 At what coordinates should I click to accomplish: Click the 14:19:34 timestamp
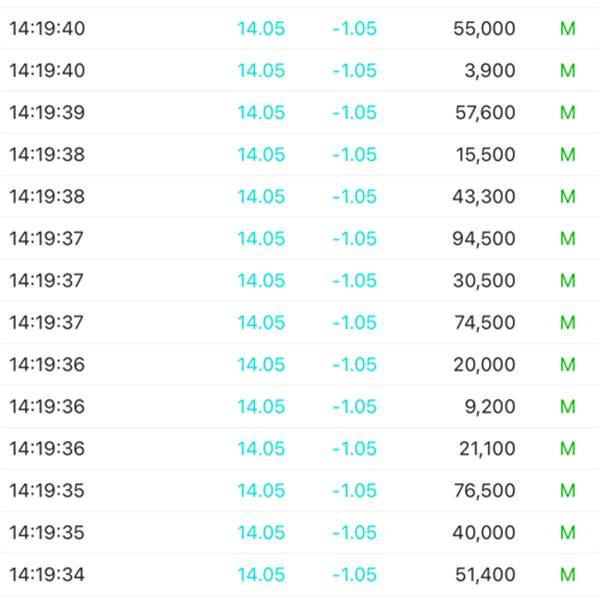pos(47,575)
